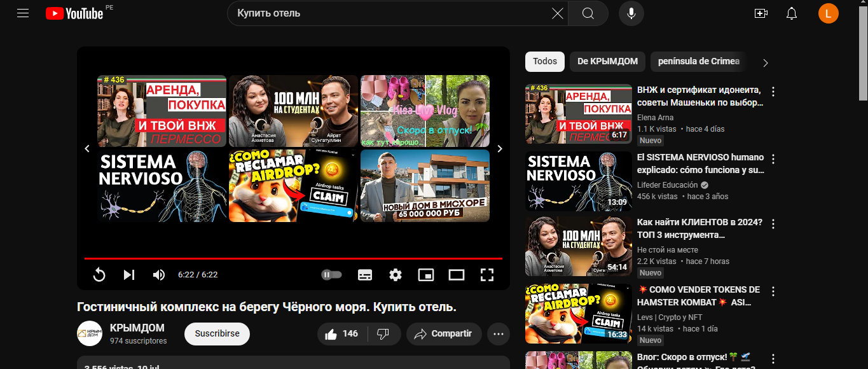This screenshot has width=868, height=369.
Task: Open endscreen Kisa Liv Vlog video
Action: click(425, 111)
